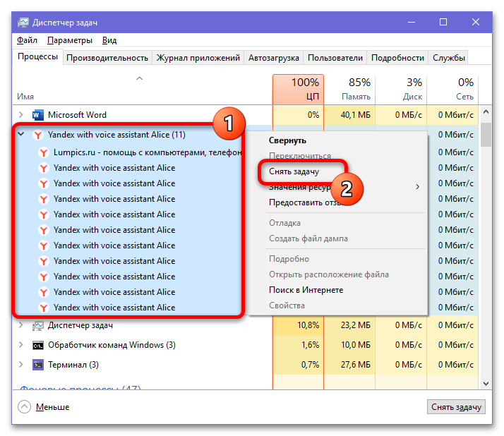Click the Lumpics.ru tab process icon

43,152
